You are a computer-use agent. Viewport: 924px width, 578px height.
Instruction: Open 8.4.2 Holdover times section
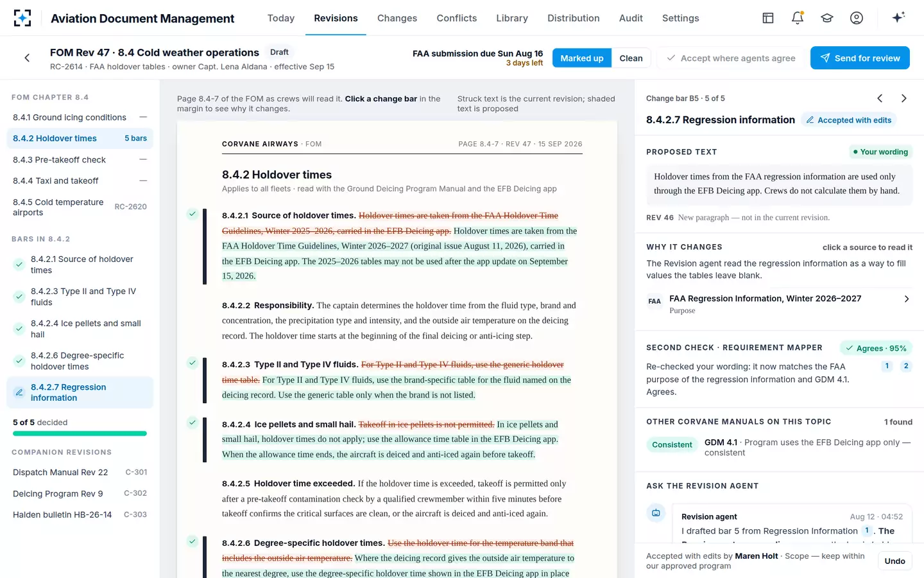(80, 138)
